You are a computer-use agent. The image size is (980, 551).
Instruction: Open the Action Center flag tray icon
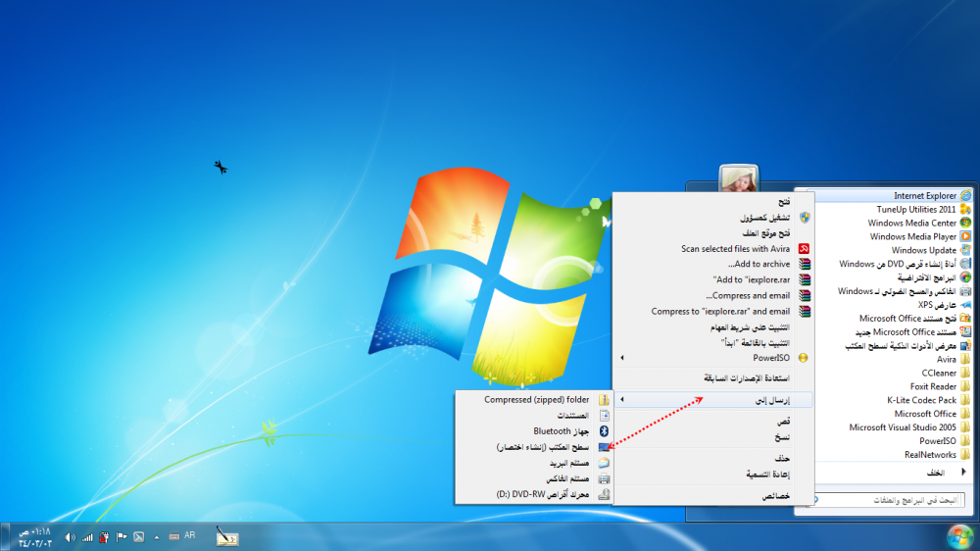[122, 537]
